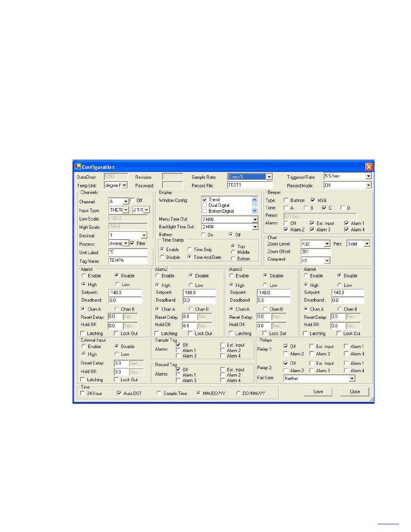Close the Configuration dialog with red X
Viewport: 411px width, 532px height.
point(369,167)
